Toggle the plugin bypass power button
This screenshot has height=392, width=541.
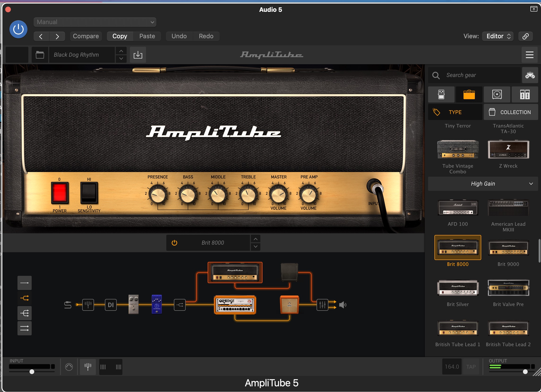pos(18,29)
